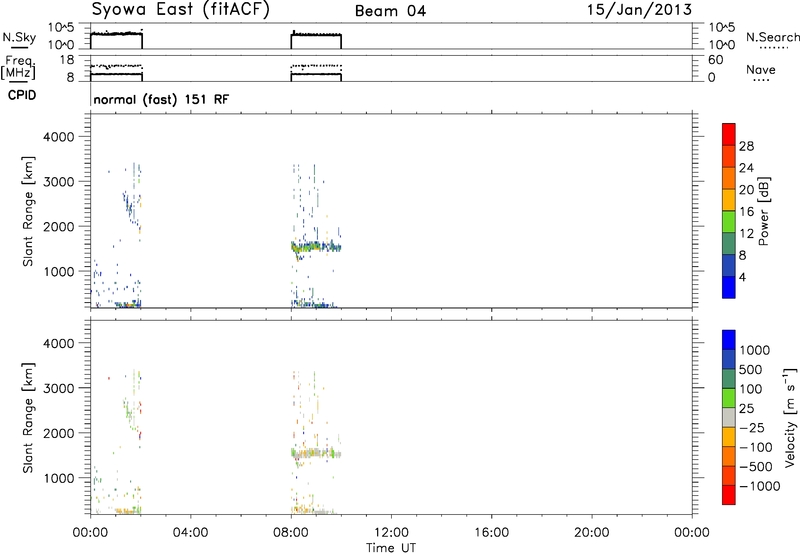Pick the teal 8–12 dB power swatch

pyautogui.click(x=729, y=243)
